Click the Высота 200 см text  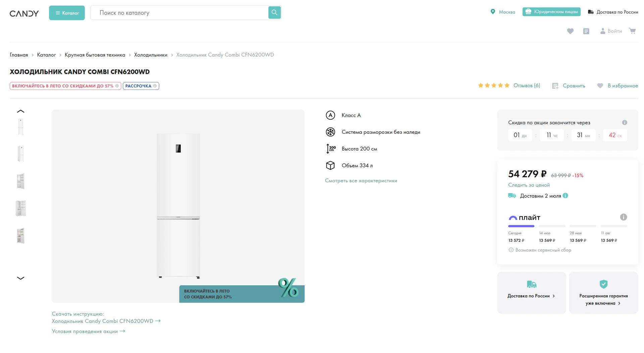[x=359, y=149]
